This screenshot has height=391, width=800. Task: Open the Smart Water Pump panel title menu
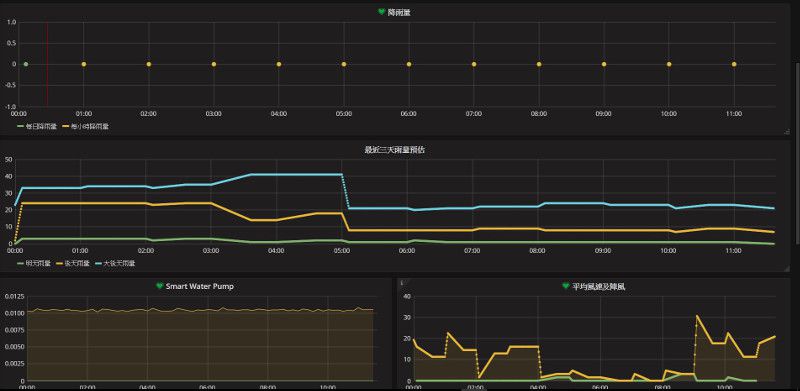[x=200, y=286]
